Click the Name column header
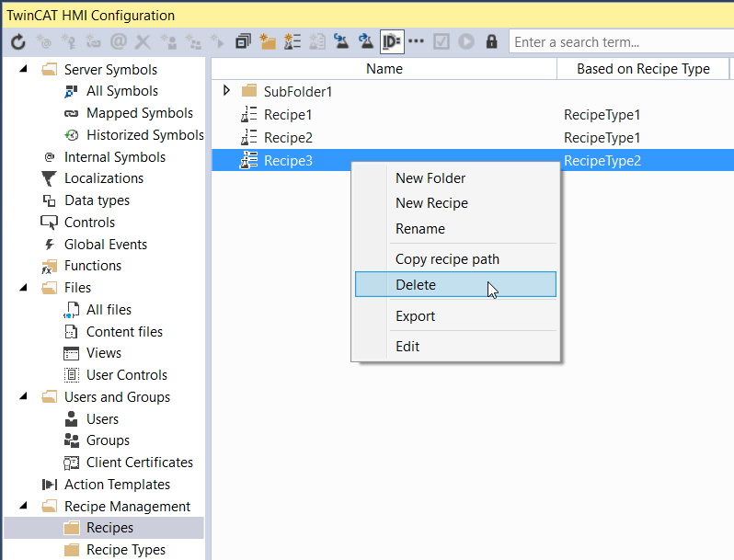This screenshot has height=560, width=734. [384, 69]
